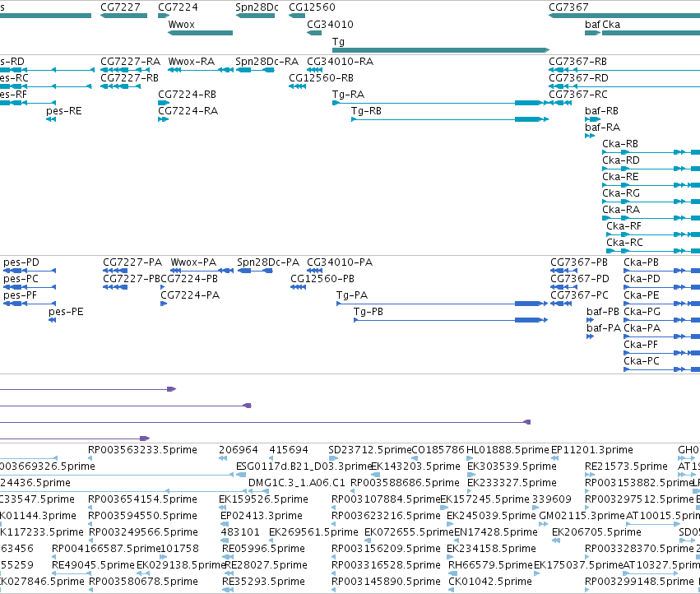Click the Cka-RF transcript label

click(624, 227)
